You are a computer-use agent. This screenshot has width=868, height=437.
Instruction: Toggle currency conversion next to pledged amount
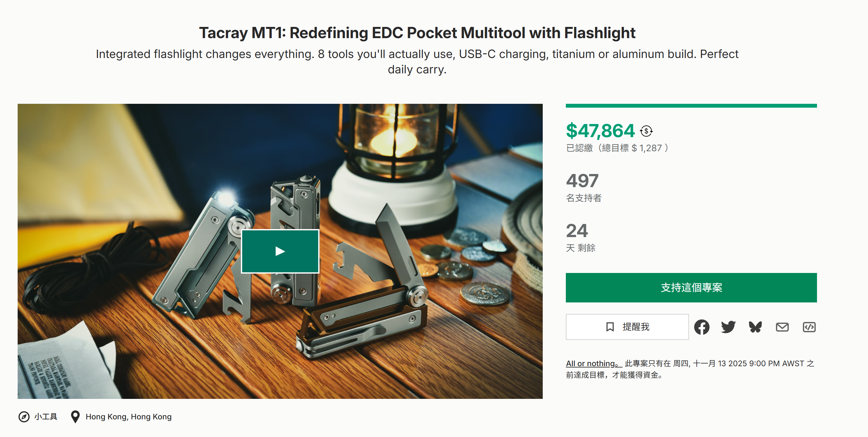[646, 131]
